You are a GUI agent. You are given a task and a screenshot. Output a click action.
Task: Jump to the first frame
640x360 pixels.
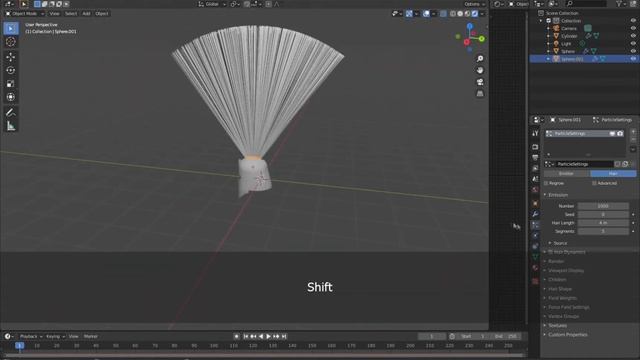245,336
